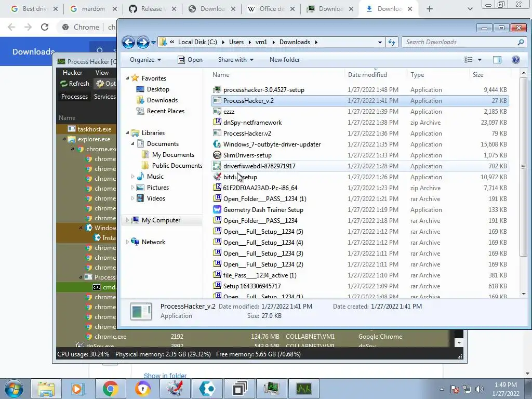Select Public Documents folder
This screenshot has height=399, width=532.
(177, 166)
